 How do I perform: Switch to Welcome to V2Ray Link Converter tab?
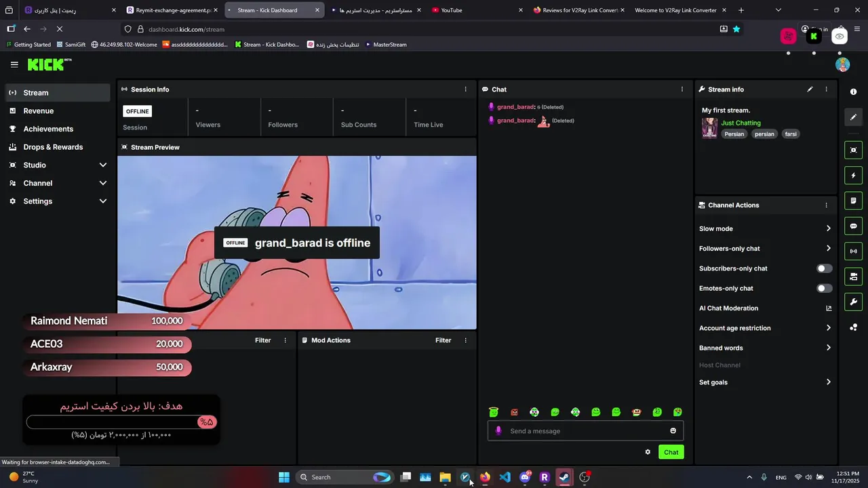[679, 10]
